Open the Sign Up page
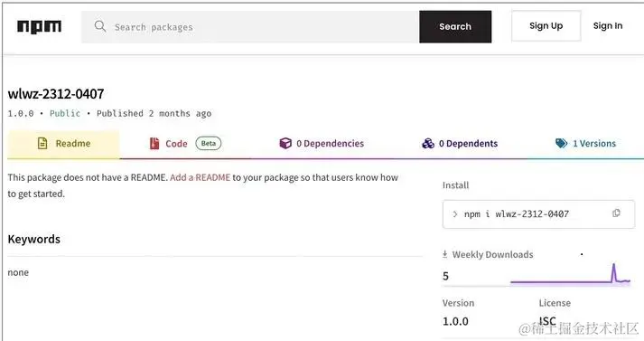This screenshot has height=341, width=644. [546, 26]
